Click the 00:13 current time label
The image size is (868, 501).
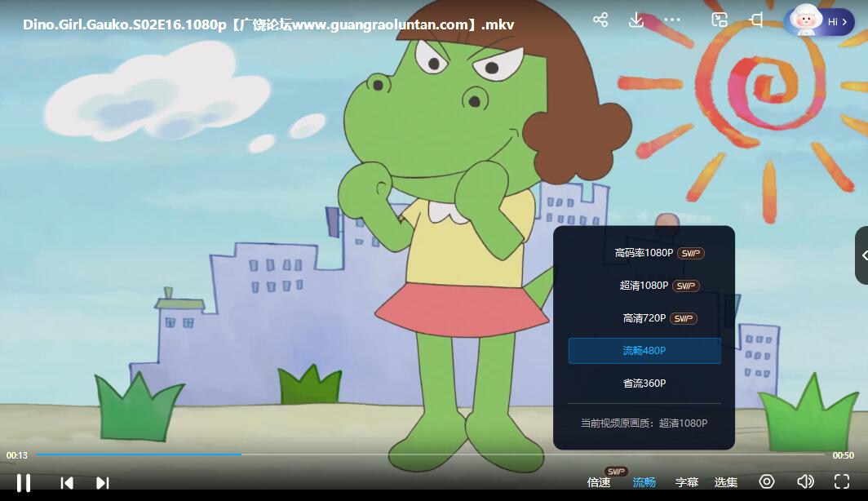point(17,455)
